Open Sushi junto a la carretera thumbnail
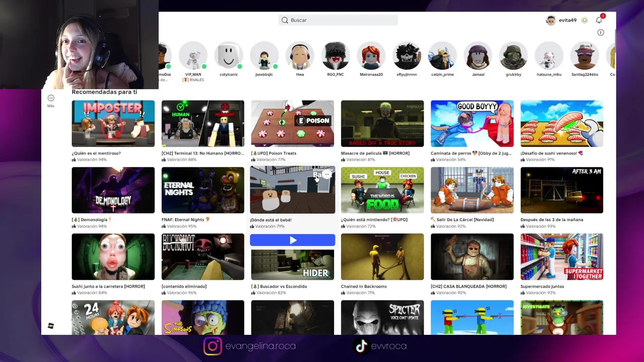The height and width of the screenshot is (362, 644). (x=113, y=257)
